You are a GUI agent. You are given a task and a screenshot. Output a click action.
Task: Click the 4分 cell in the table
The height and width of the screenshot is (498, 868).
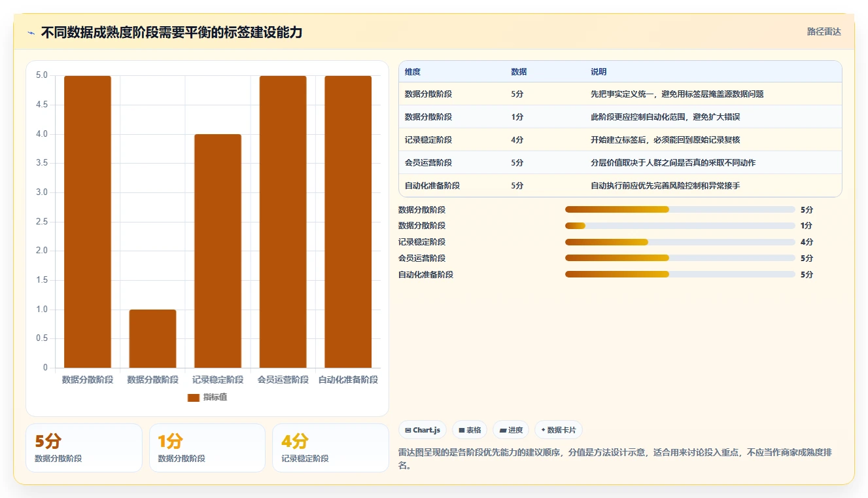[x=517, y=140]
